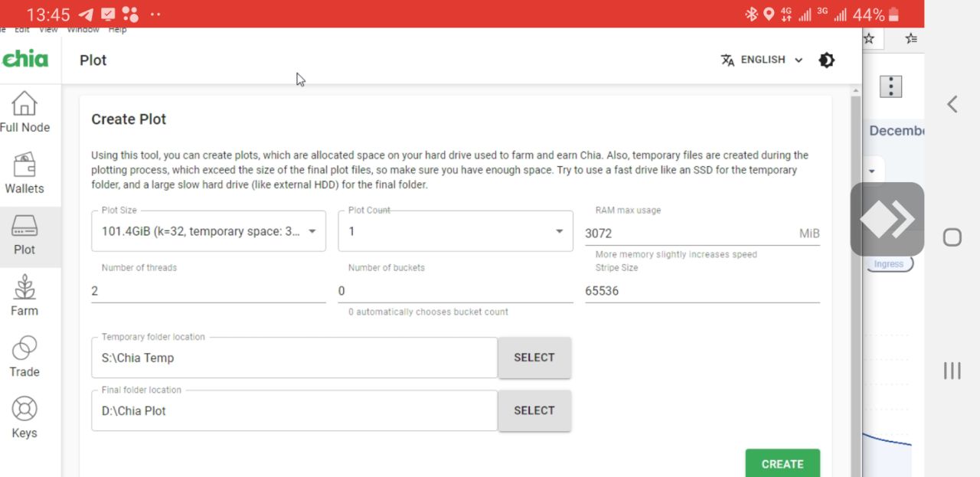
Task: Click the browser bookmark star icon
Action: 869,38
